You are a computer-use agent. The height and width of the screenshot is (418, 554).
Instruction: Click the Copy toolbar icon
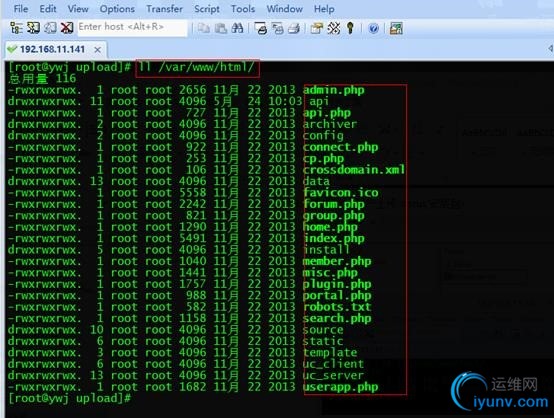pyautogui.click(x=204, y=28)
